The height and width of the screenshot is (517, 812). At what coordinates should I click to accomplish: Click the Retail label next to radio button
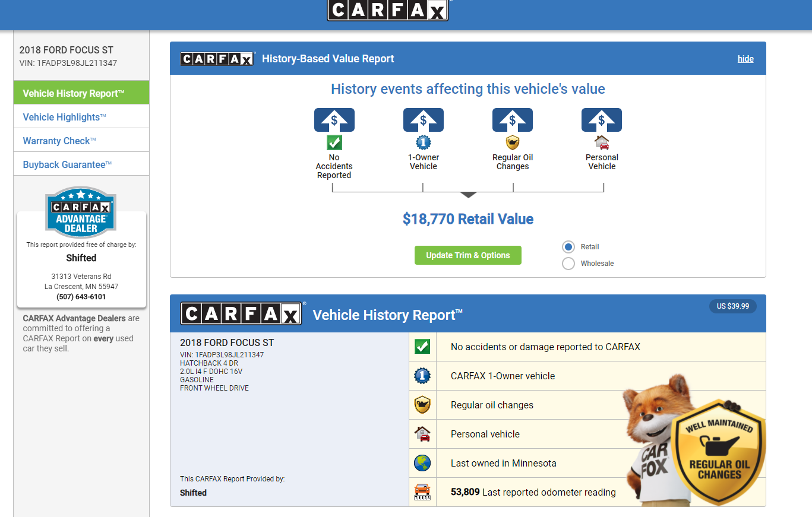tap(590, 247)
